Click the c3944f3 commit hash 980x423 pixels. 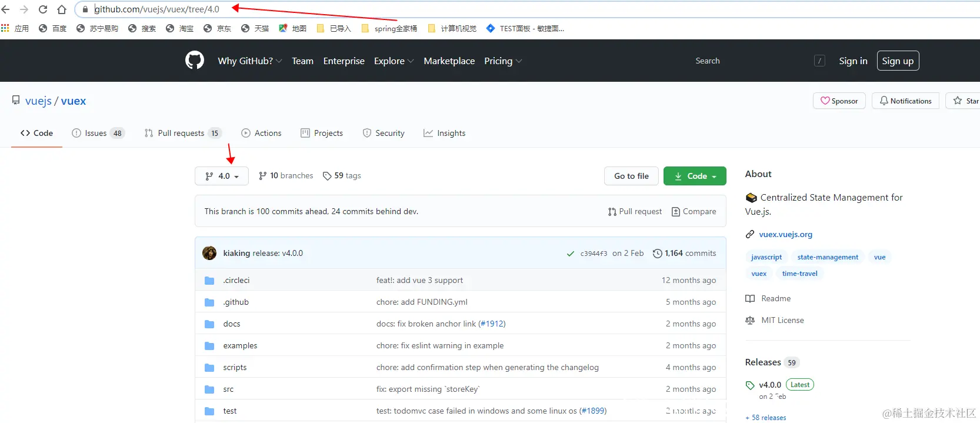point(594,254)
